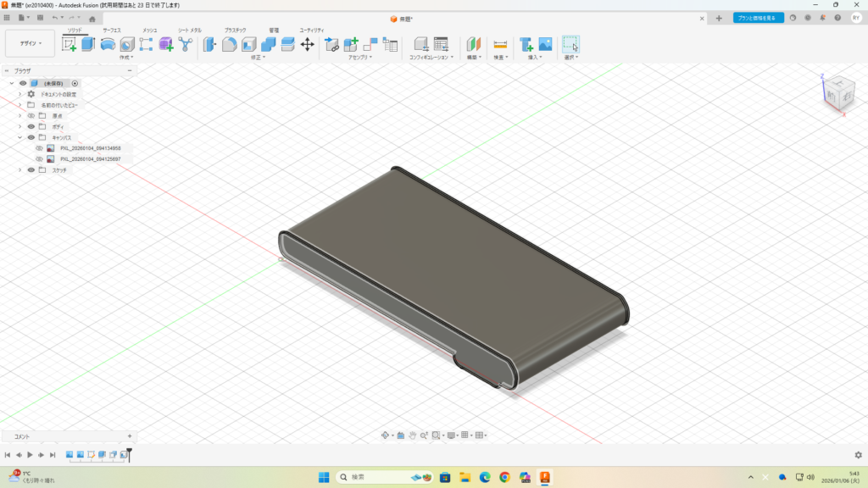This screenshot has width=868, height=488.
Task: Select the Move/Copy tool
Action: [308, 44]
